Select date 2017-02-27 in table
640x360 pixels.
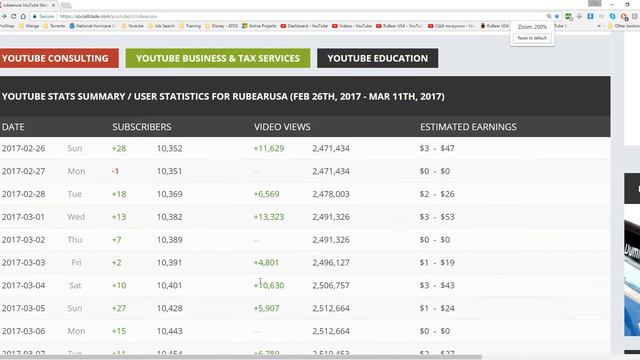click(x=23, y=171)
